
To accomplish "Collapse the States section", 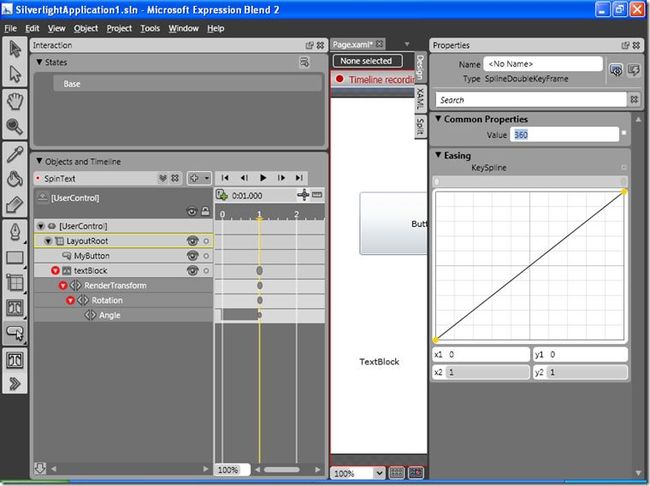I will 39,62.
